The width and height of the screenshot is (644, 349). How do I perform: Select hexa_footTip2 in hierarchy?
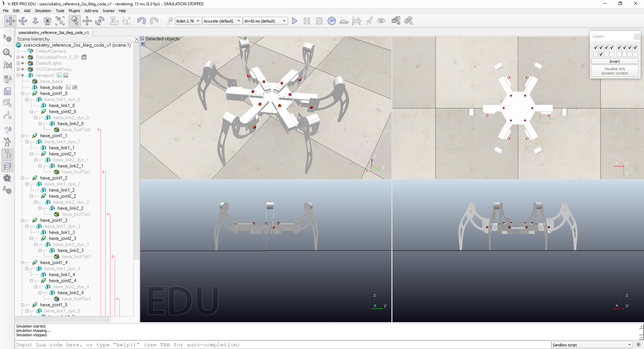click(76, 214)
